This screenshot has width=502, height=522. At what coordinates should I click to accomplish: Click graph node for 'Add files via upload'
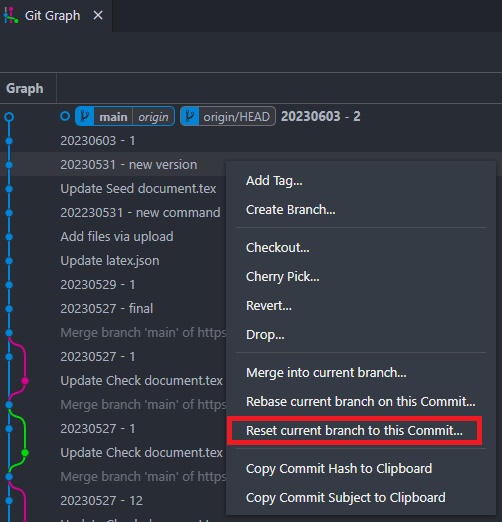9,237
